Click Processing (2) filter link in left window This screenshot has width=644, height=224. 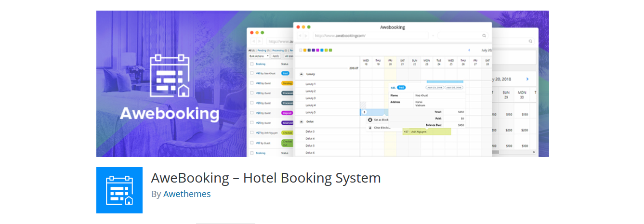(x=279, y=50)
